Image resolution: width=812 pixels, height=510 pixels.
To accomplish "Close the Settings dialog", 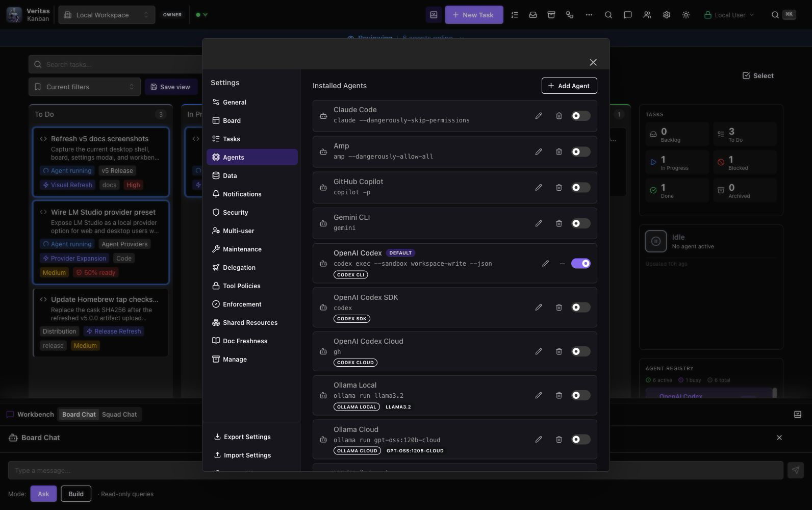I will 593,62.
